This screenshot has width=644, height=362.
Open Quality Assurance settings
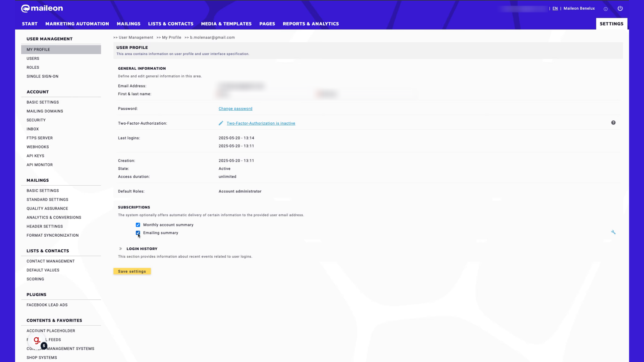[47, 208]
